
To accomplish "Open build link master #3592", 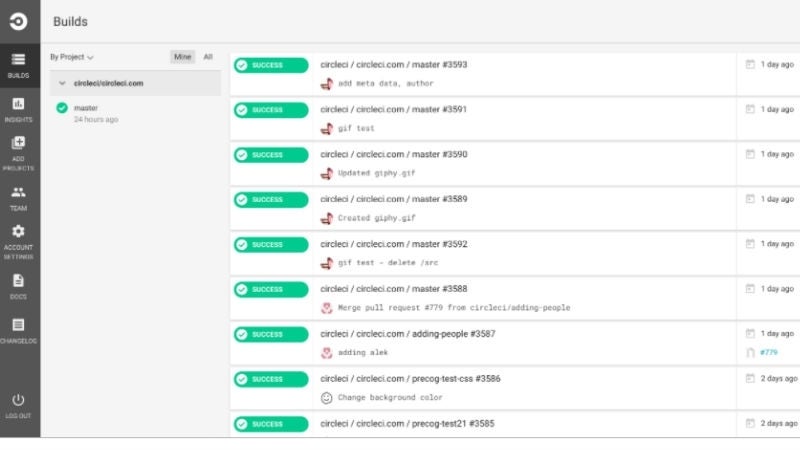I will [x=393, y=244].
